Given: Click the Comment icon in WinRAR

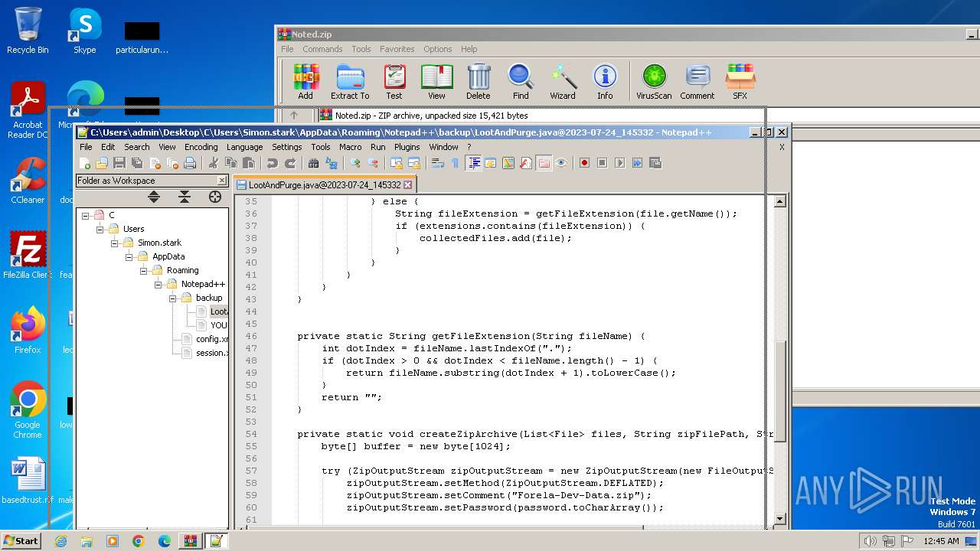Looking at the screenshot, I should [697, 82].
